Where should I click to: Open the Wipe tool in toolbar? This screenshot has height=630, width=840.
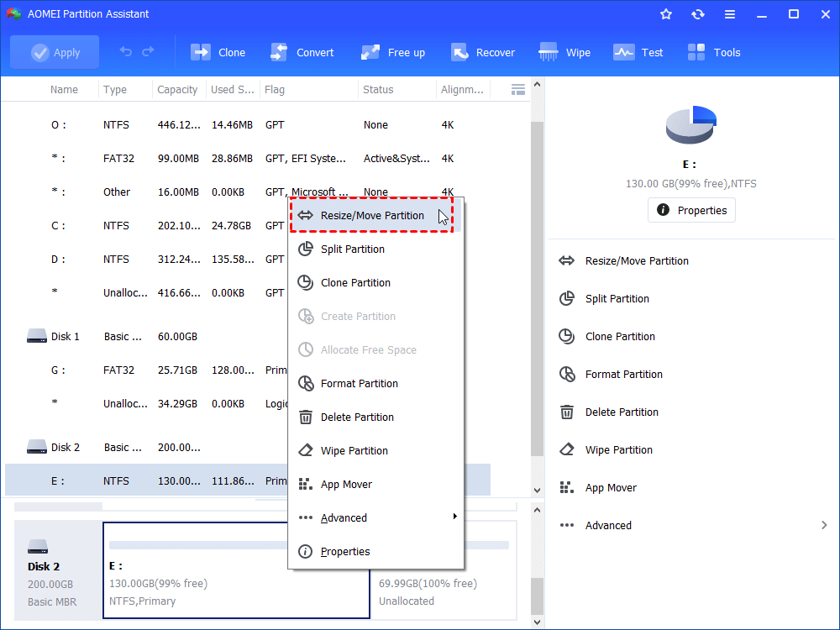(564, 52)
